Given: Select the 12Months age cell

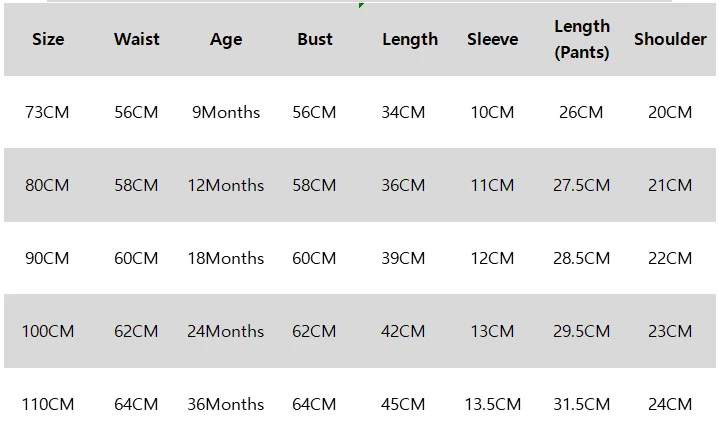Looking at the screenshot, I should pyautogui.click(x=226, y=185).
